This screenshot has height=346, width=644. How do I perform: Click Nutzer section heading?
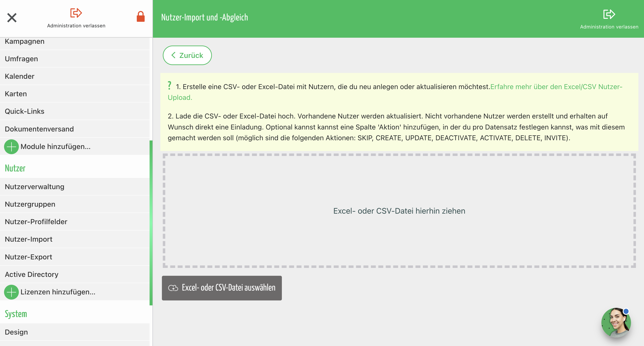tap(15, 168)
